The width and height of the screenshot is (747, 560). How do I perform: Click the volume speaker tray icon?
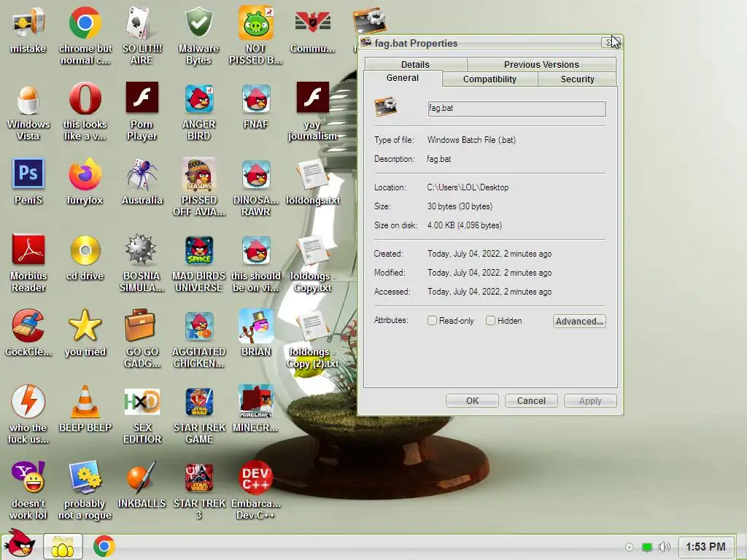click(664, 547)
